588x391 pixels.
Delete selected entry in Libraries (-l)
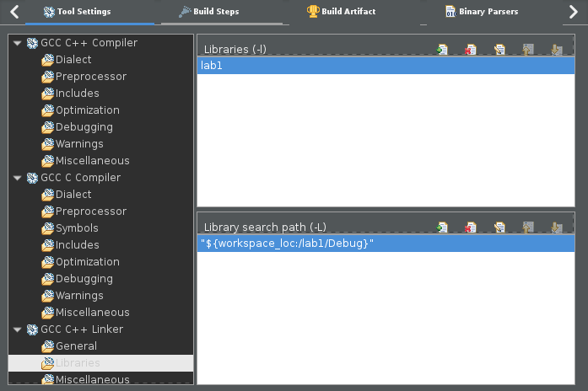point(470,50)
